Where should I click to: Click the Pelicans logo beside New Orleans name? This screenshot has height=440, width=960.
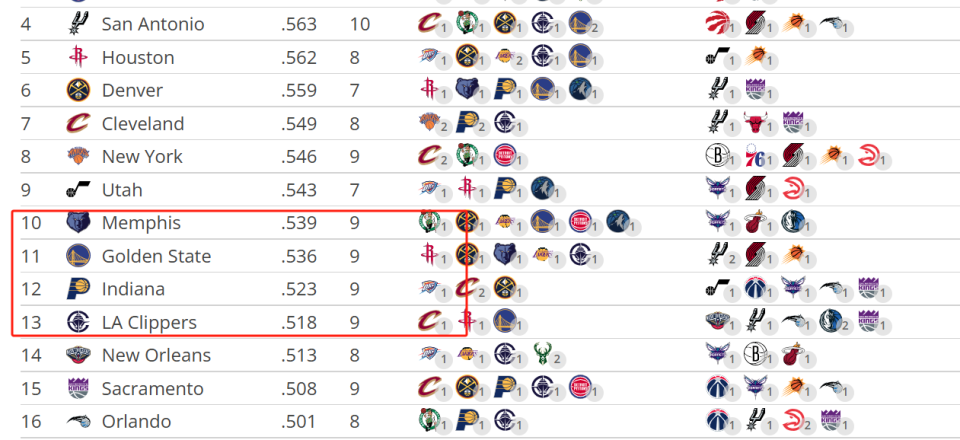coord(78,355)
